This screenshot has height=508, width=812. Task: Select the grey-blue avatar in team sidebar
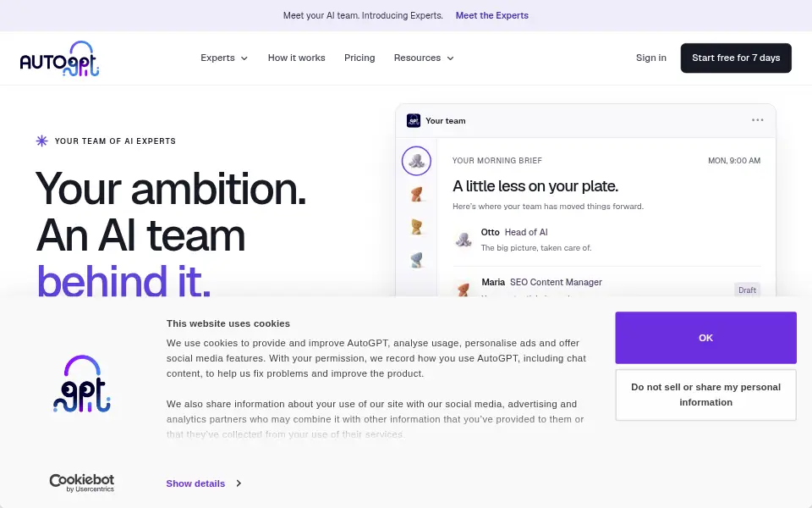tap(416, 260)
